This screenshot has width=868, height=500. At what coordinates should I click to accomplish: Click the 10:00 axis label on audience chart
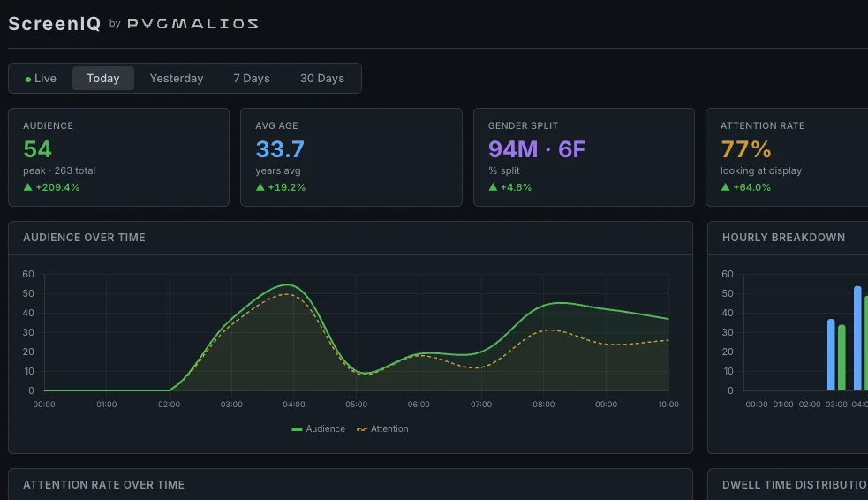tap(668, 405)
